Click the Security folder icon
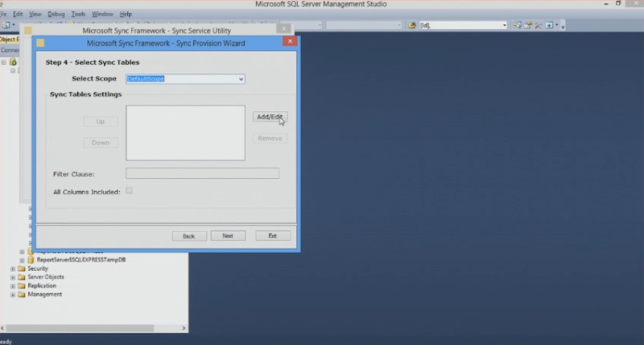The height and width of the screenshot is (345, 644). click(22, 268)
